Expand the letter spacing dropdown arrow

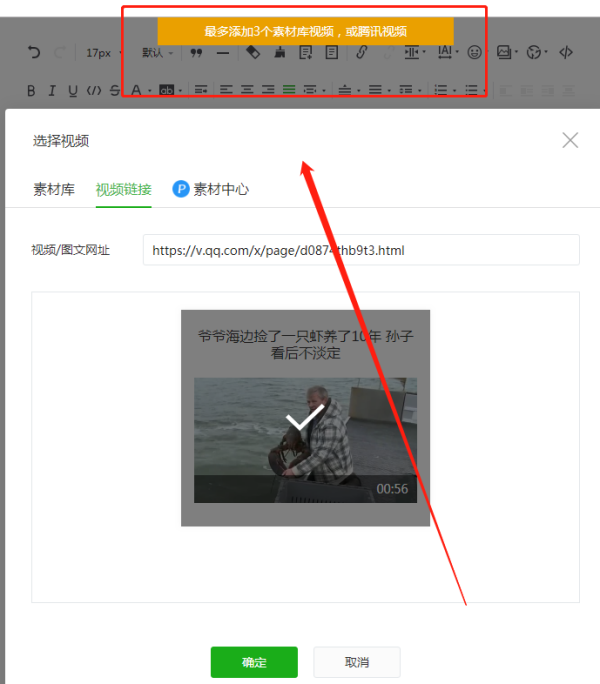coord(457,52)
